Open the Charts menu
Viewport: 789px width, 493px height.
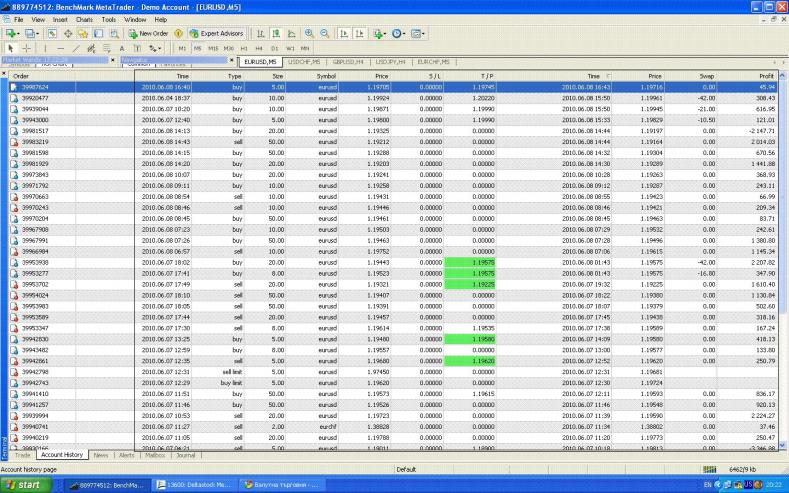[84, 20]
